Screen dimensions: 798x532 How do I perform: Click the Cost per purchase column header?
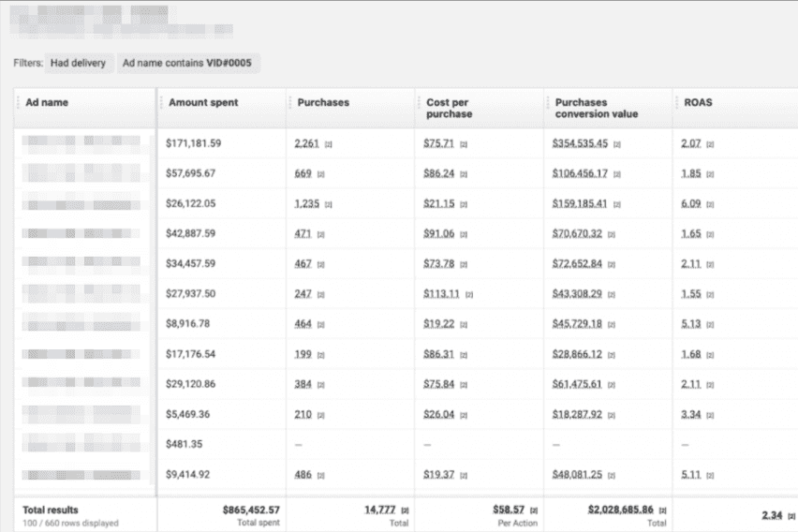tap(448, 108)
